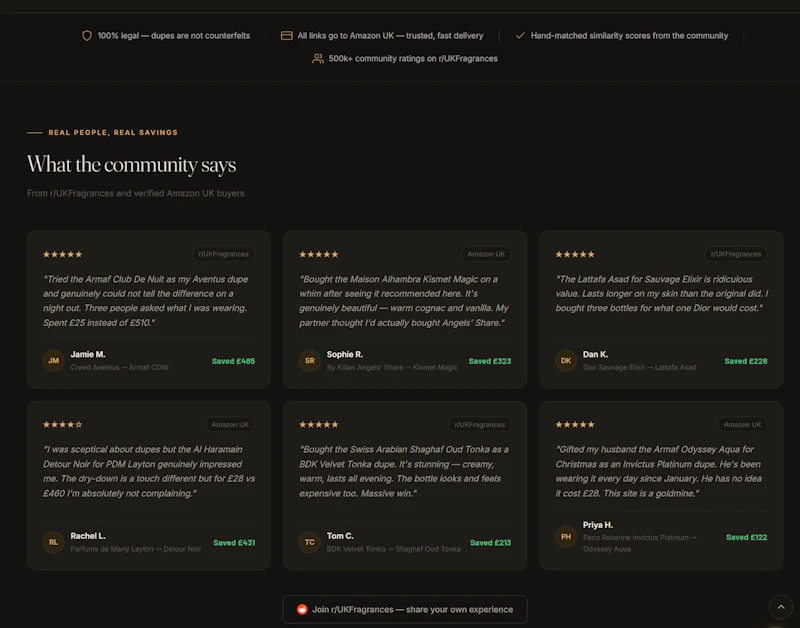Click 'Dior Sauvage Elixir → Lattafa Asad'
Image resolution: width=800 pixels, height=628 pixels.
[x=639, y=367]
